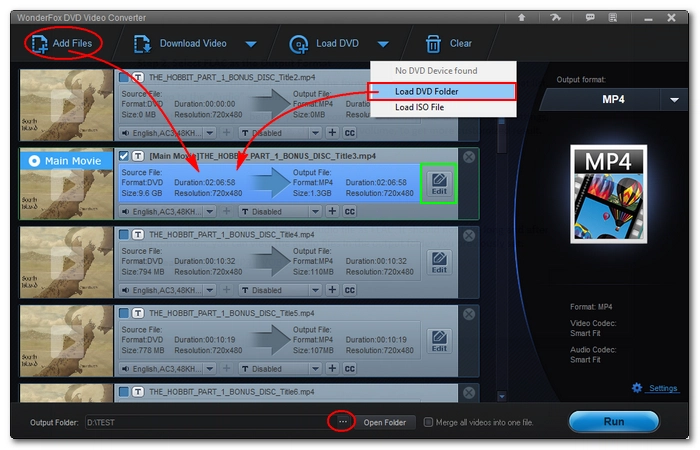Image resolution: width=700 pixels, height=450 pixels.
Task: Click the large MP4 format image
Action: (608, 194)
